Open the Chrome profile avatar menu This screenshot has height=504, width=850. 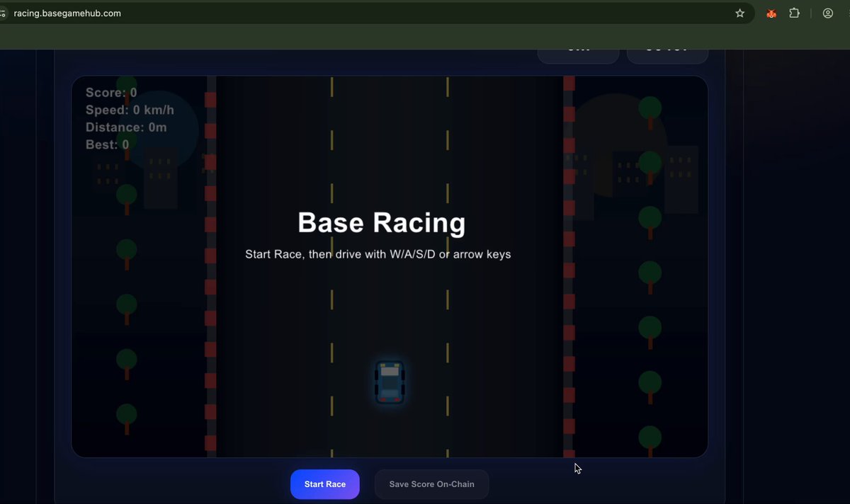pos(827,13)
